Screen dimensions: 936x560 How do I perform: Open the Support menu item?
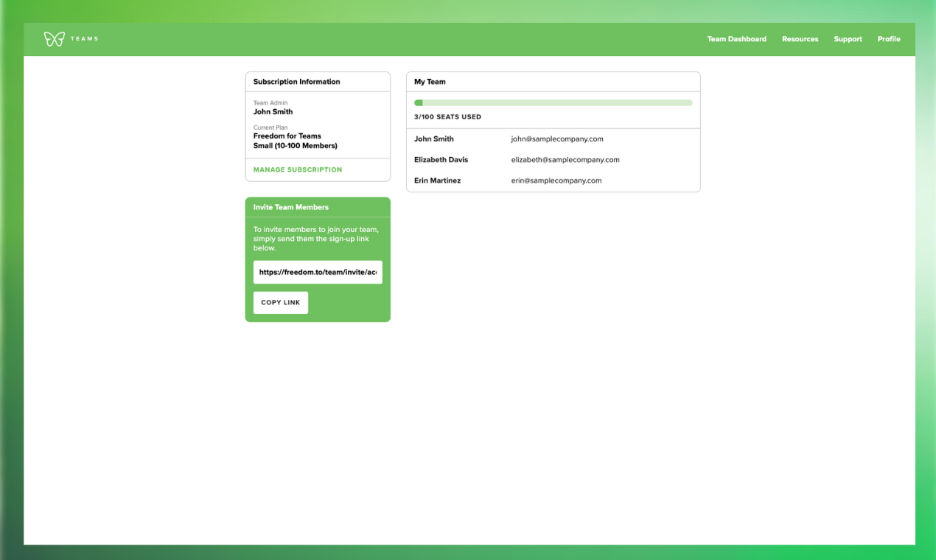(848, 39)
